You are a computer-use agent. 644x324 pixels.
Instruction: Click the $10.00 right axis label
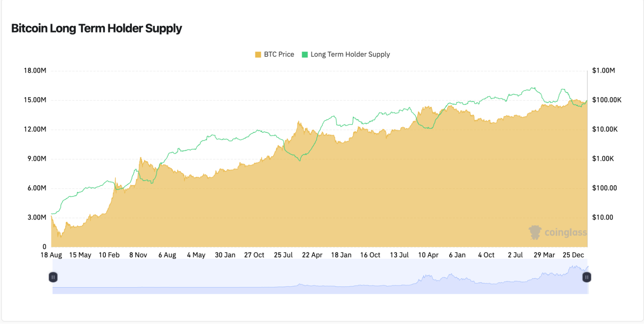click(x=603, y=217)
